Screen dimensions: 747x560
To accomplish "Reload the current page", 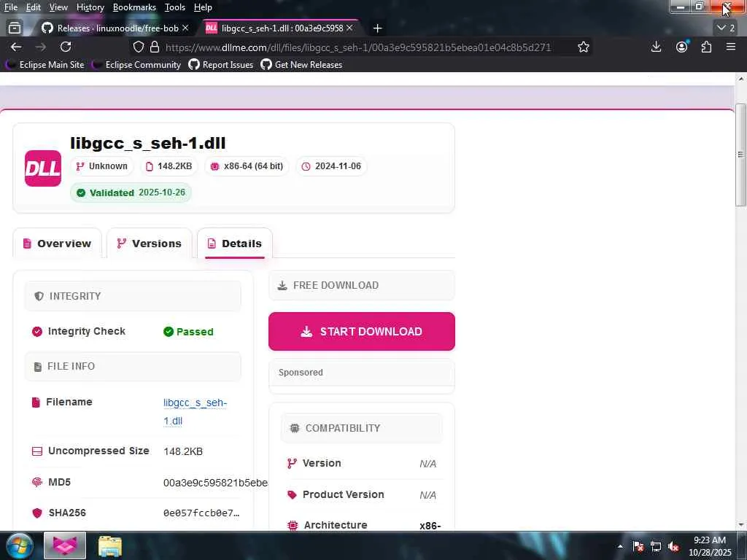I will point(66,47).
